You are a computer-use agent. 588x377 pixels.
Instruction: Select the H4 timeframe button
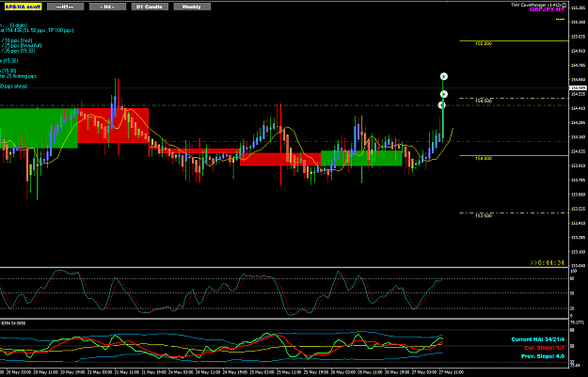coord(107,7)
